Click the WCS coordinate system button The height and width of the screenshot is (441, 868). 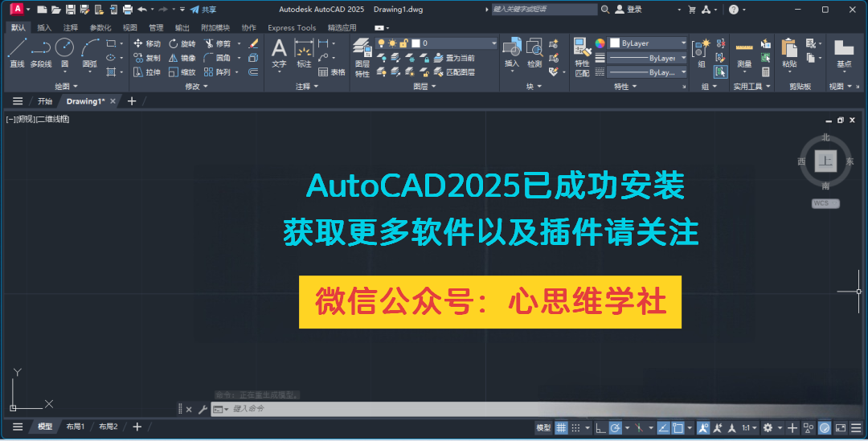click(x=825, y=203)
